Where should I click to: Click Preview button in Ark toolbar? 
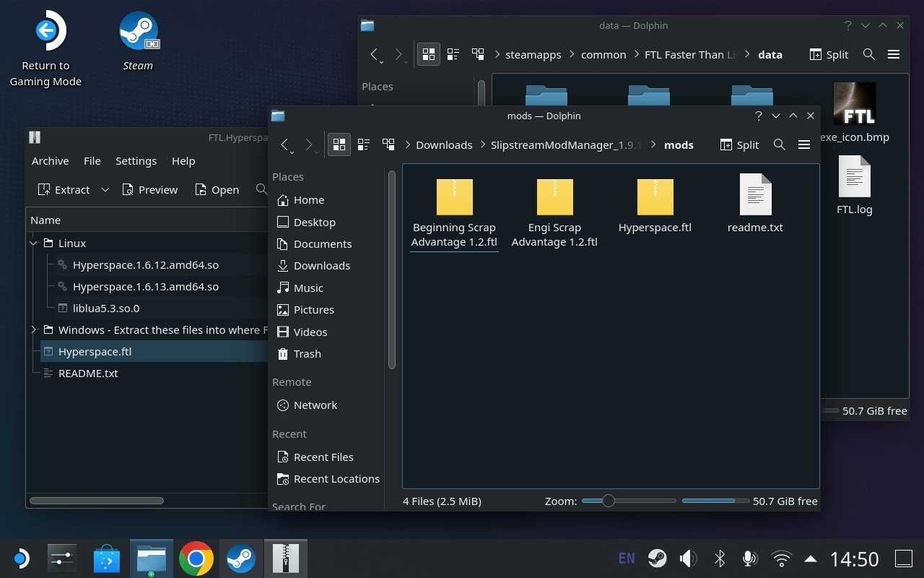click(x=149, y=189)
